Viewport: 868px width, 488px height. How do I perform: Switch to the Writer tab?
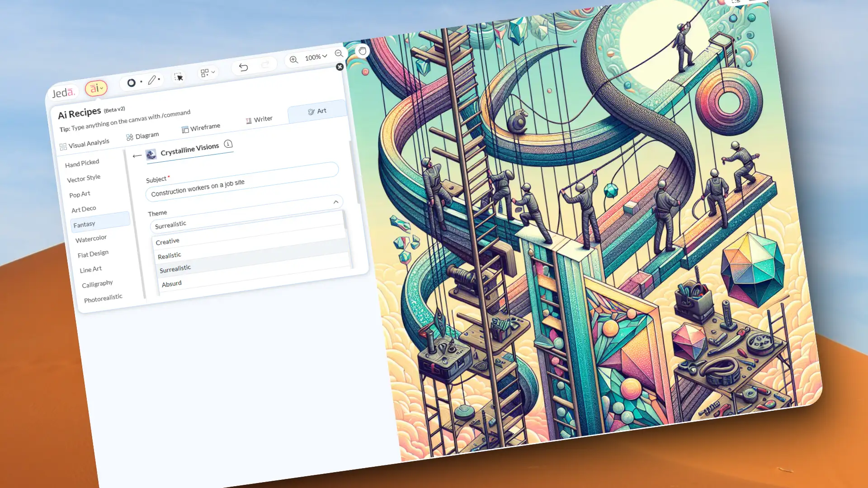point(259,119)
